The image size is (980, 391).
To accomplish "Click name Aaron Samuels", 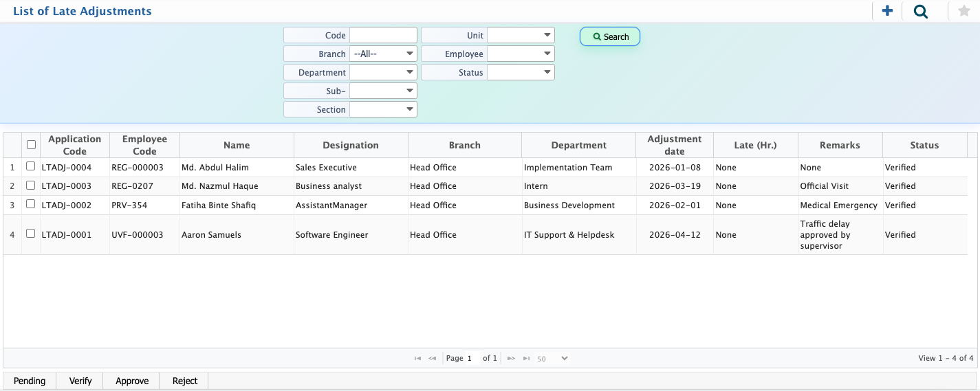I will 213,235.
